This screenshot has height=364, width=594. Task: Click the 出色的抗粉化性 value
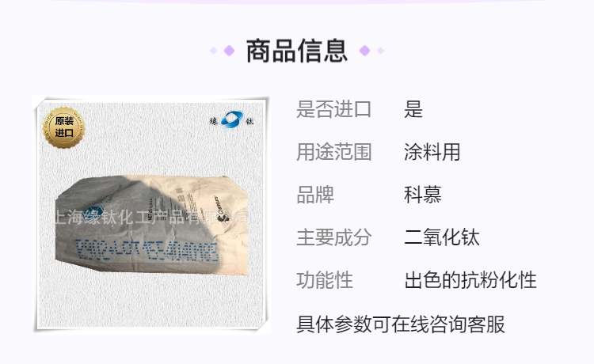point(470,280)
